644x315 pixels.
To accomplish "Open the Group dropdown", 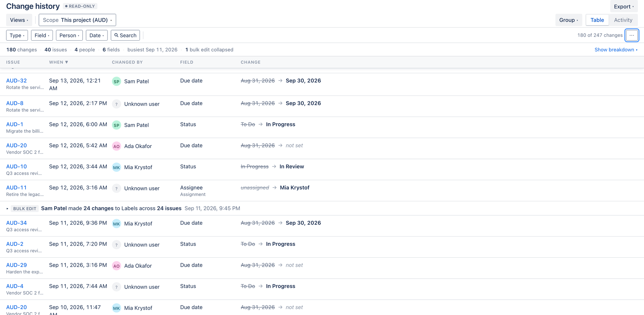I will coord(569,20).
